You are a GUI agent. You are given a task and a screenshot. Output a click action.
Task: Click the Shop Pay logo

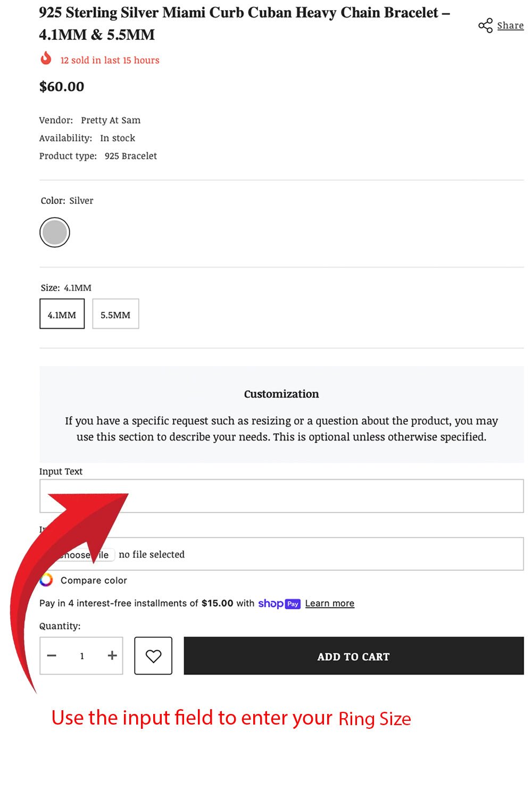click(279, 604)
